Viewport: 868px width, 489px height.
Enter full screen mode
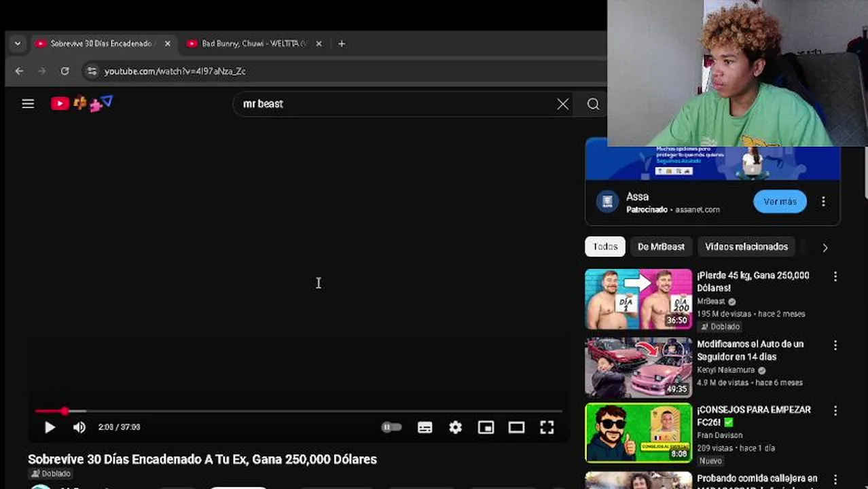pyautogui.click(x=547, y=427)
